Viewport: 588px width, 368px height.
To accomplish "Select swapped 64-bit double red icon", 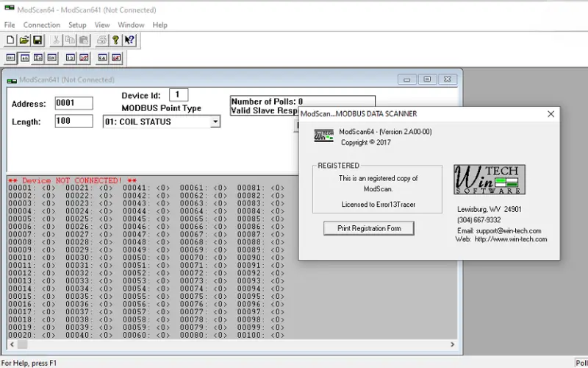I will click(116, 58).
